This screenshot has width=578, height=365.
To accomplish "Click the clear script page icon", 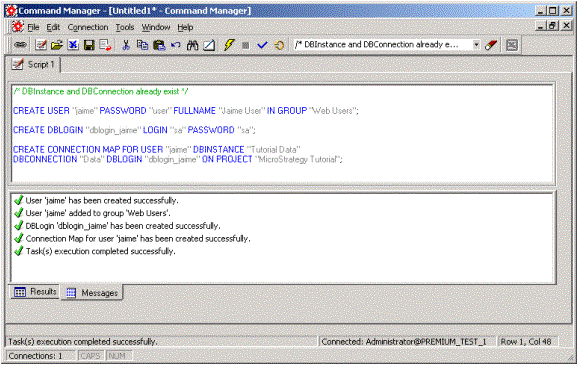I will (209, 45).
